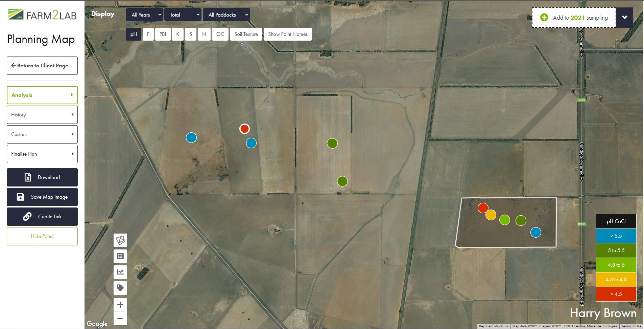Screen dimensions: 644x329
Task: Open the All Years dropdown
Action: coord(145,15)
